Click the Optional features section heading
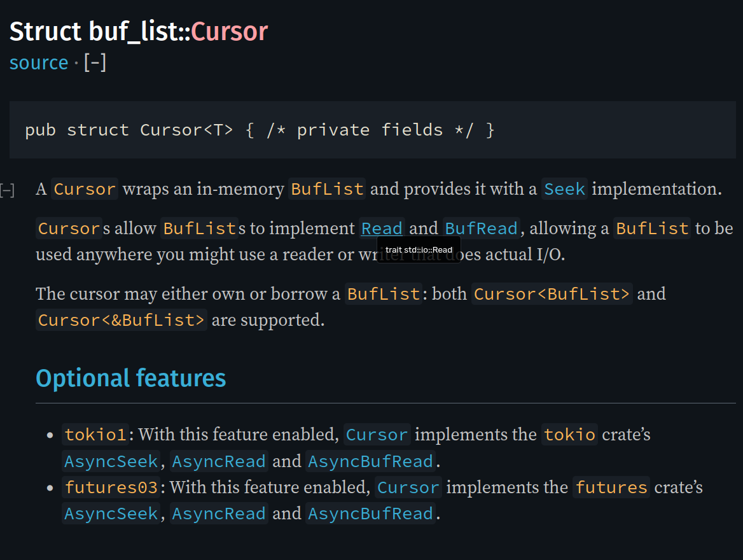743x560 pixels. (130, 378)
